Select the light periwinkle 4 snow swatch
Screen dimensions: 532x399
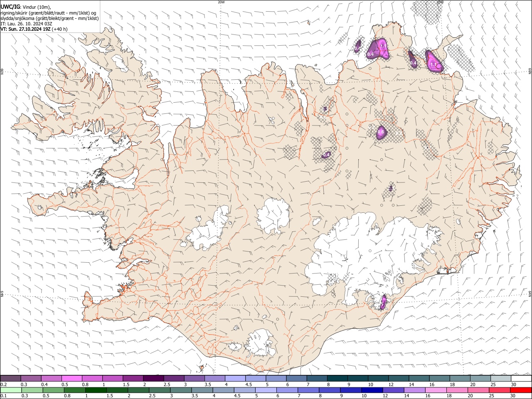[x=235, y=378]
